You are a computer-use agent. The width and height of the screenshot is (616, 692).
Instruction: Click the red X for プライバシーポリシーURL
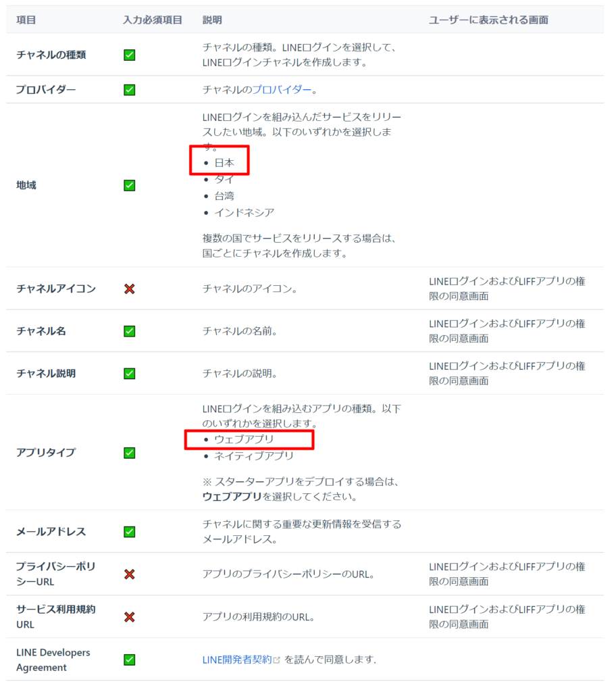click(129, 574)
